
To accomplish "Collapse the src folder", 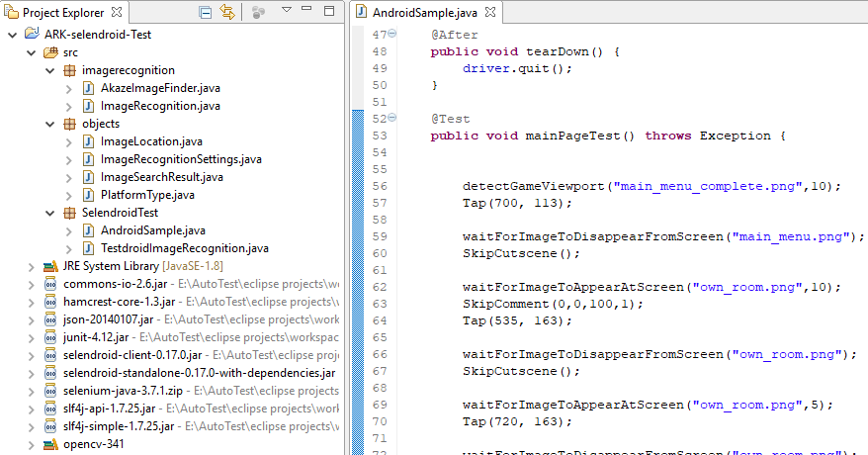I will tap(31, 53).
